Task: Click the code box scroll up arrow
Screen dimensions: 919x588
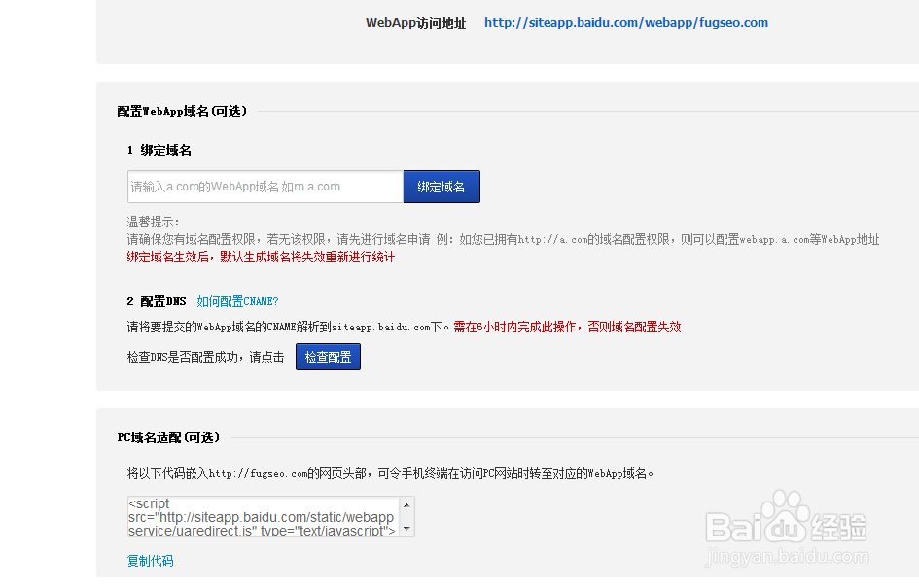Action: [406, 504]
